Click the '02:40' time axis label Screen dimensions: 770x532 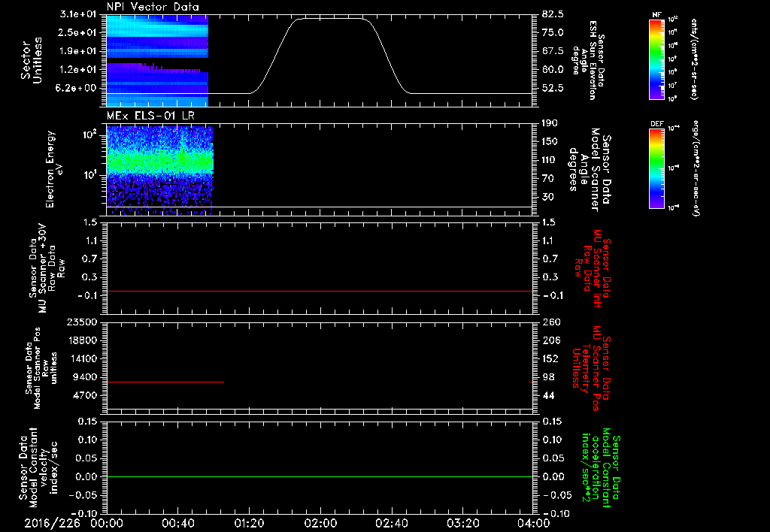click(391, 523)
